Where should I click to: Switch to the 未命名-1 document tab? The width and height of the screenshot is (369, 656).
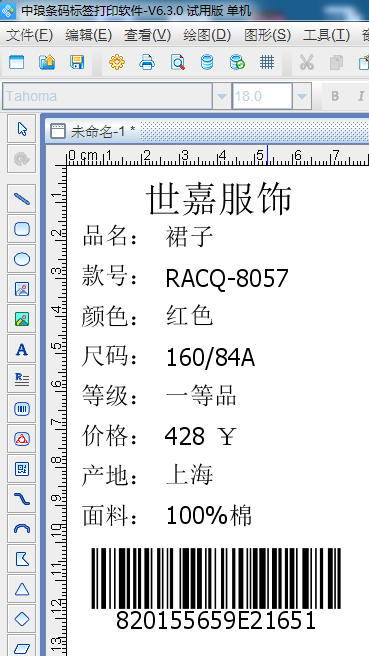click(92, 131)
